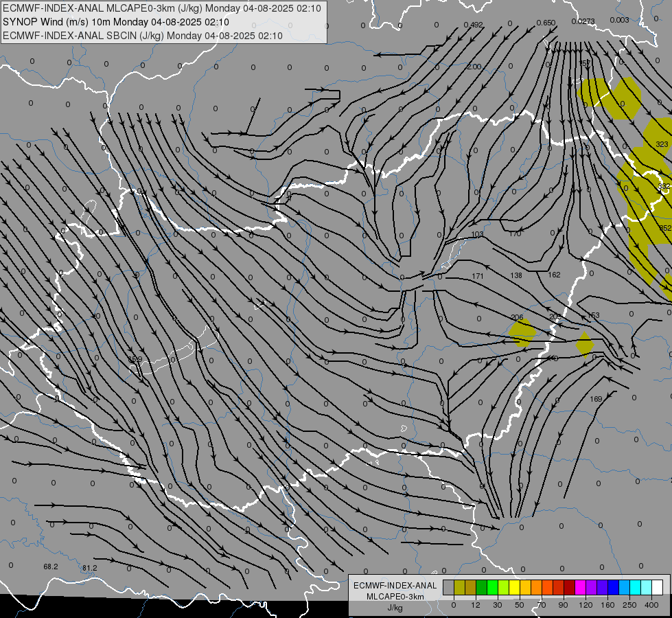
Task: Click map value 162
Action: click(x=554, y=275)
